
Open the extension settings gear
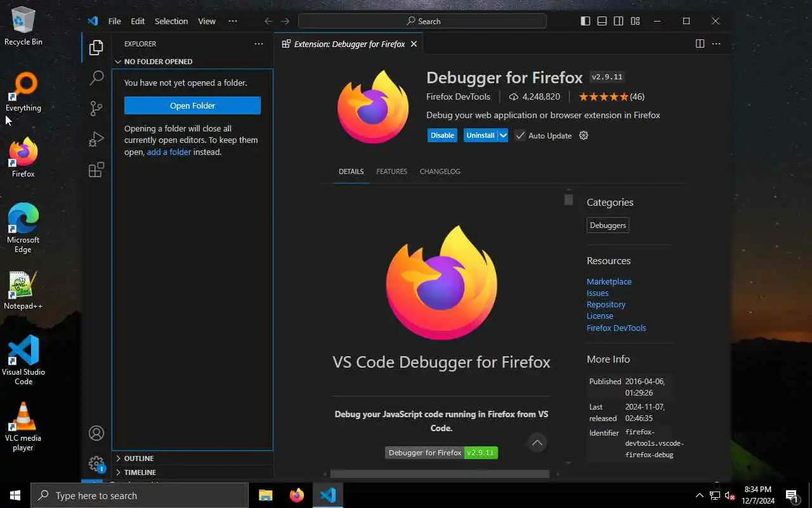tap(584, 135)
